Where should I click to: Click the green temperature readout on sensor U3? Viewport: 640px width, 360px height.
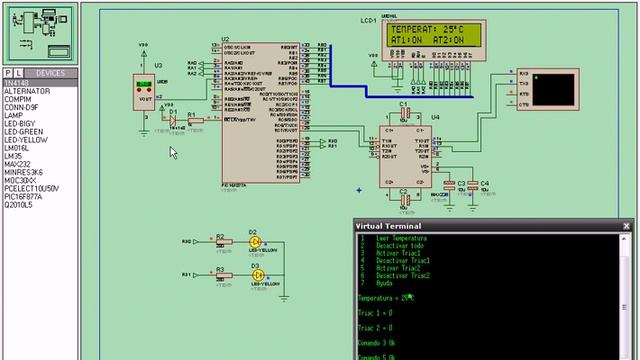point(144,83)
